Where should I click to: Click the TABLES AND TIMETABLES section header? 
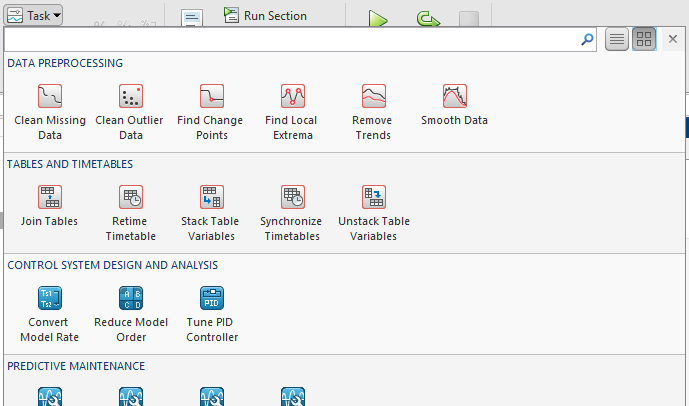[70, 164]
